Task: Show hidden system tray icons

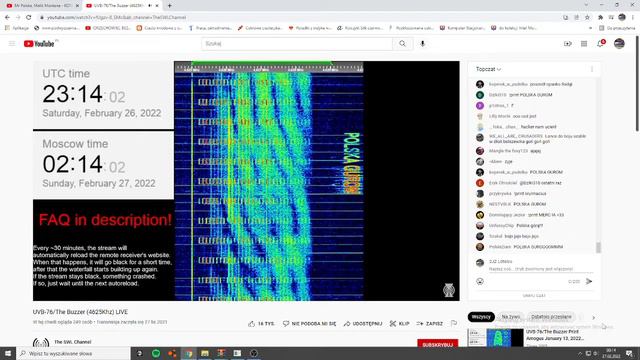Action: (580, 353)
